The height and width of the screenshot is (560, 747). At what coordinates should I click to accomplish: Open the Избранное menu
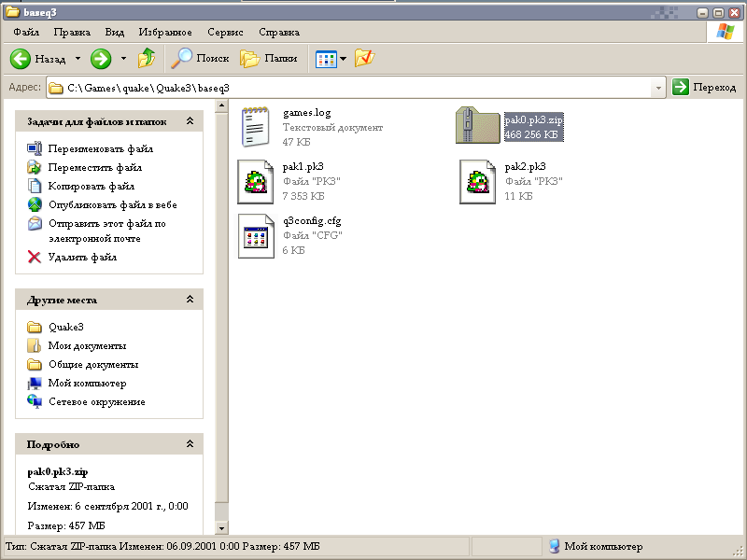coord(165,33)
